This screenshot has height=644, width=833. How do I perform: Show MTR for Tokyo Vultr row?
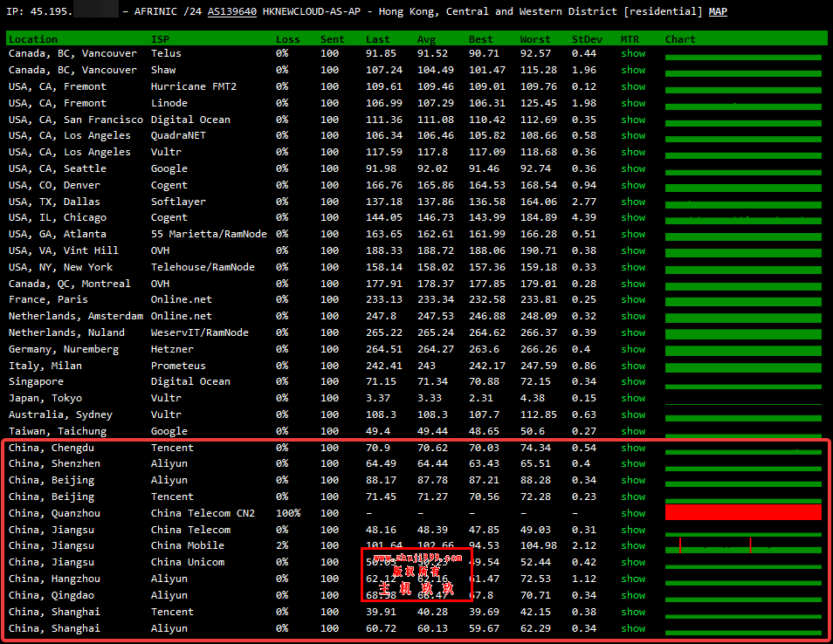[x=633, y=398]
